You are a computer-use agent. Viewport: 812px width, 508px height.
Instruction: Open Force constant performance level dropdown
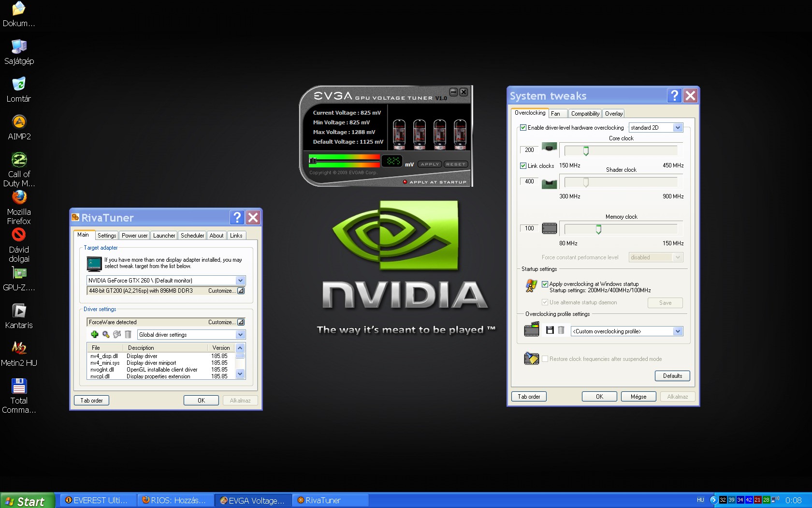click(678, 257)
